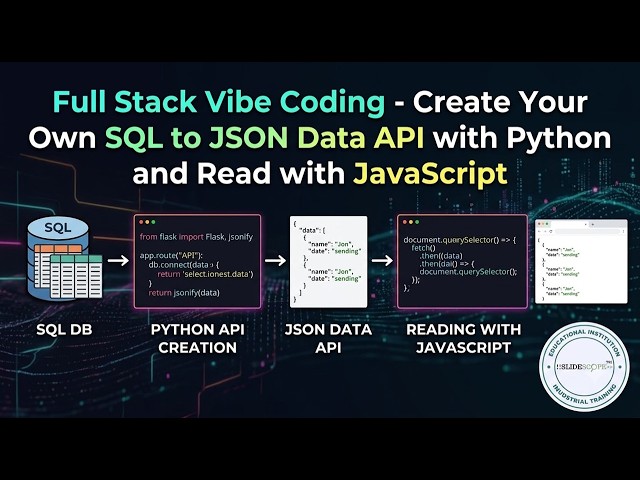The width and height of the screenshot is (640, 480).
Task: Open the browser window mockup showing JSON output
Action: [x=581, y=262]
